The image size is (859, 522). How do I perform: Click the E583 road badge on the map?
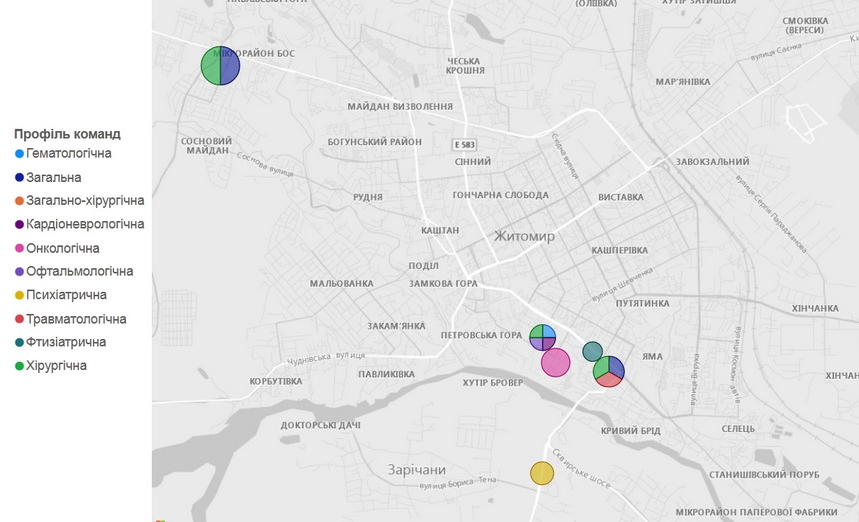463,144
